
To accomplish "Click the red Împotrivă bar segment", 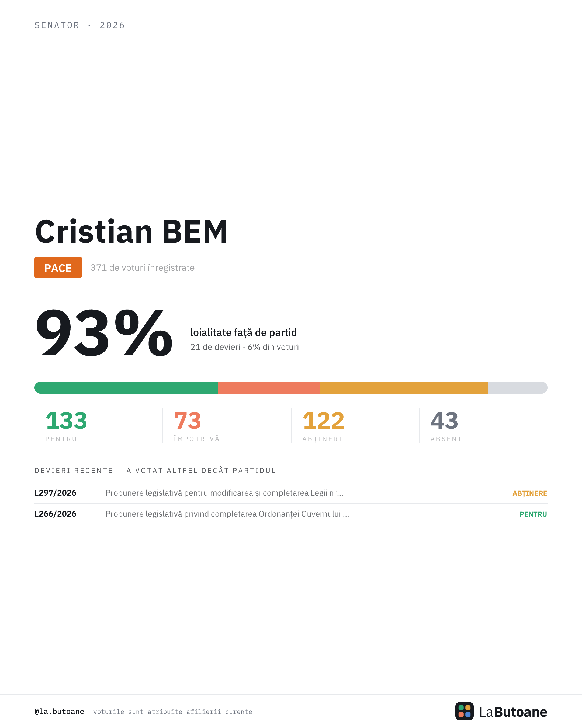I will coord(269,388).
